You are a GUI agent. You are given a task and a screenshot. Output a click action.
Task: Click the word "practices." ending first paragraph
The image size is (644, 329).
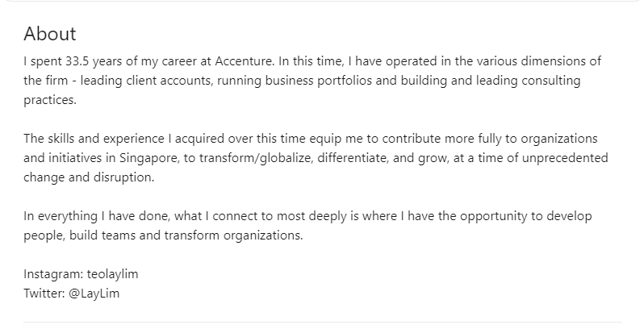[50, 100]
